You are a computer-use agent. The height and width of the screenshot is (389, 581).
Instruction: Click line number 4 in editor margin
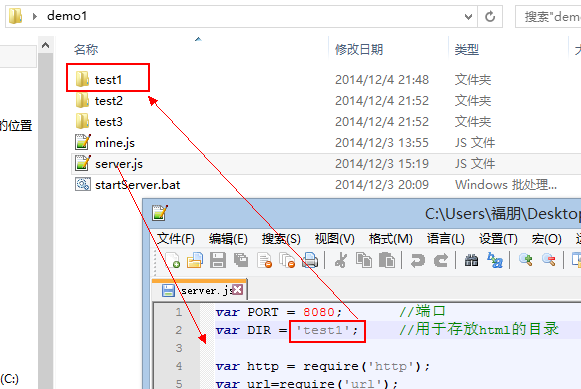(x=179, y=366)
